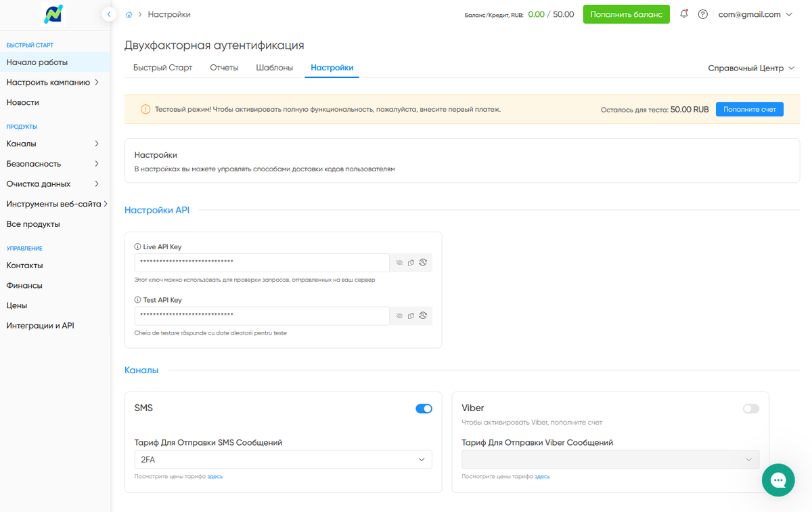Collapse the sidebar with the arrow button
Screen dimensions: 812x512
(x=109, y=14)
